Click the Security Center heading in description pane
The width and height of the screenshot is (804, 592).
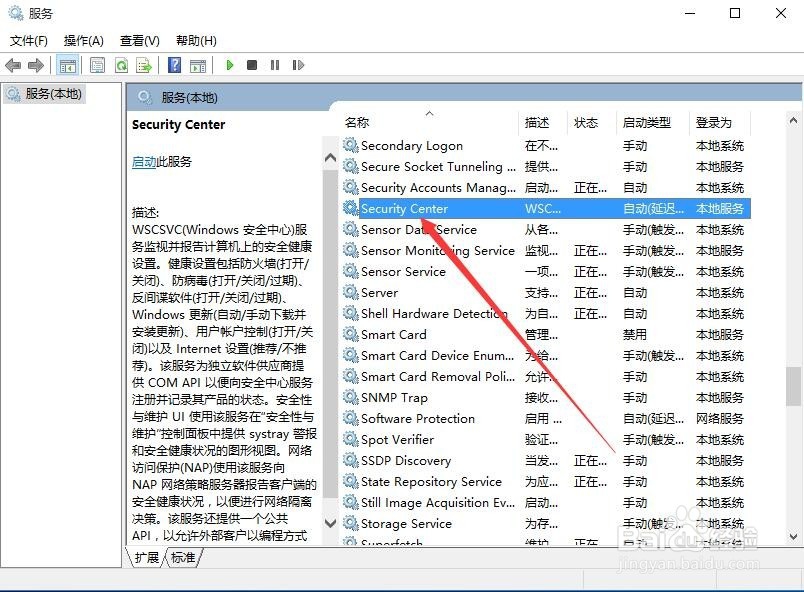coord(178,125)
